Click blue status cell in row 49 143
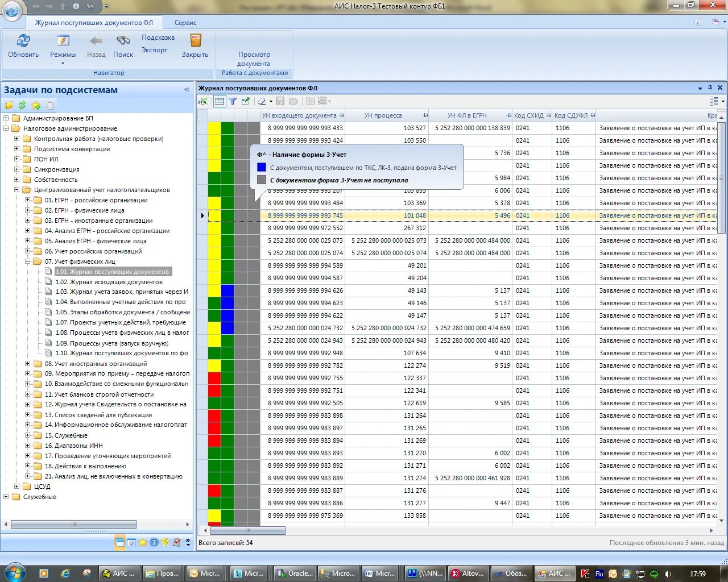 click(227, 290)
